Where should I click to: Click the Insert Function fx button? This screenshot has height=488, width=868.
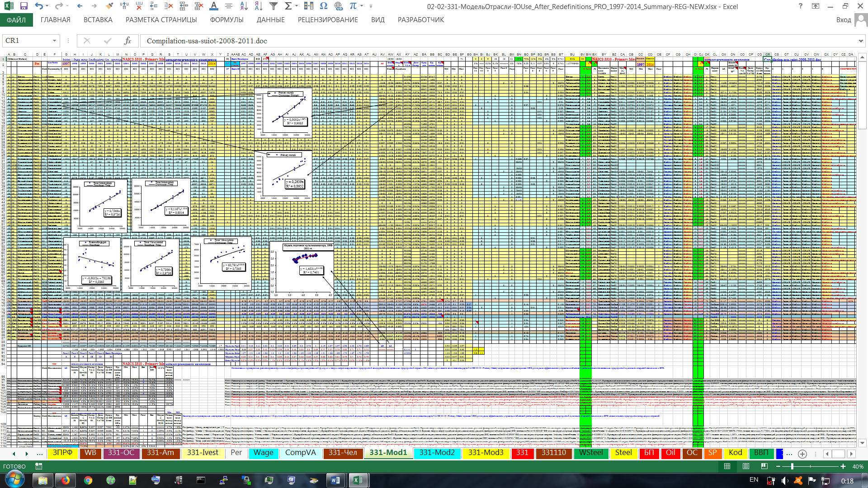(128, 41)
